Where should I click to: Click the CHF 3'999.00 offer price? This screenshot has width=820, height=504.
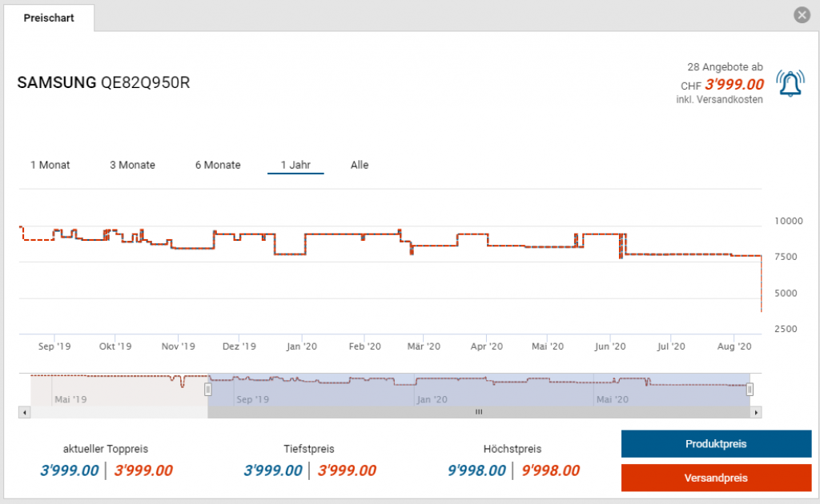734,85
